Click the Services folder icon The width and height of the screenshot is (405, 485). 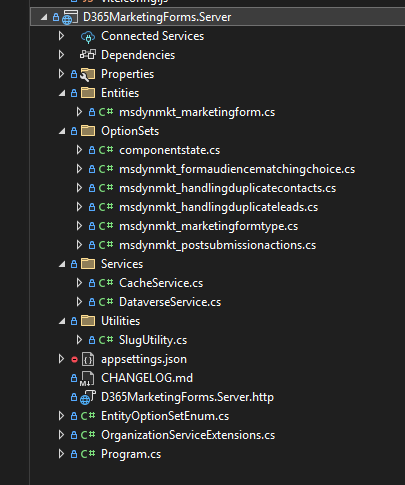pos(88,264)
